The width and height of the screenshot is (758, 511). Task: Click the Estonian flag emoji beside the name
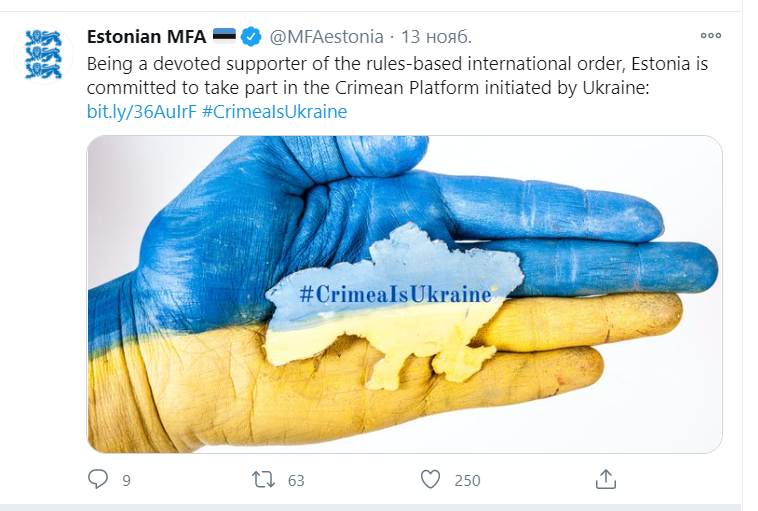point(224,37)
